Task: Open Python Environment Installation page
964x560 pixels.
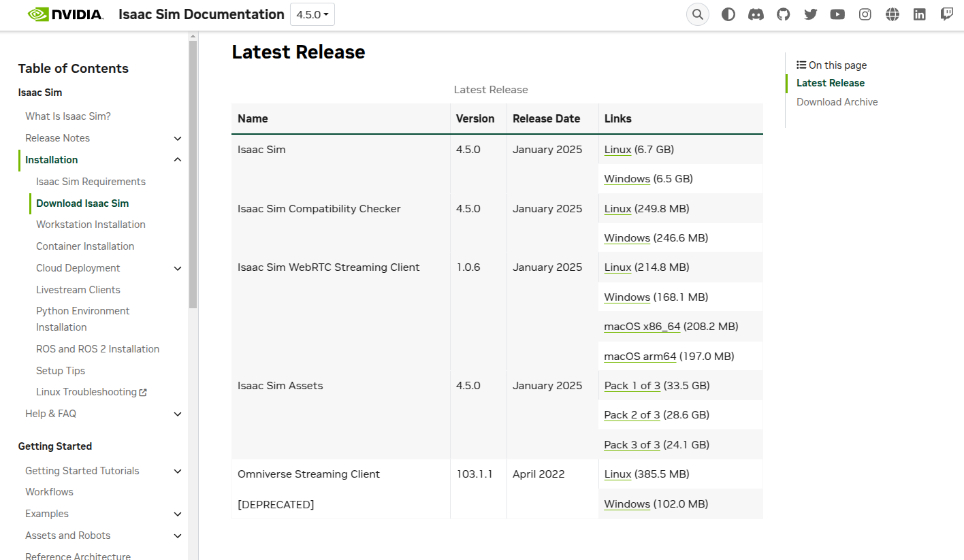Action: tap(83, 319)
